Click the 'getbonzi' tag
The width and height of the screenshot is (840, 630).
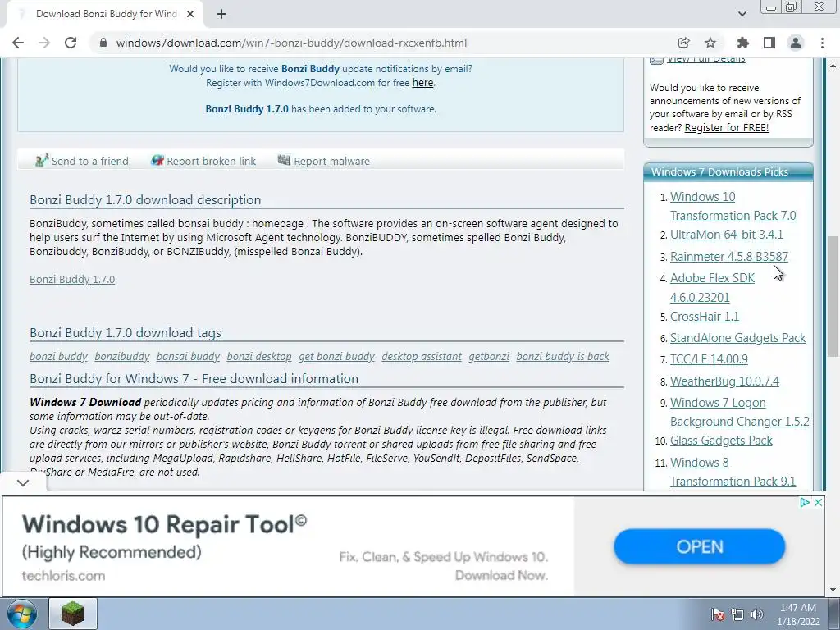[489, 356]
